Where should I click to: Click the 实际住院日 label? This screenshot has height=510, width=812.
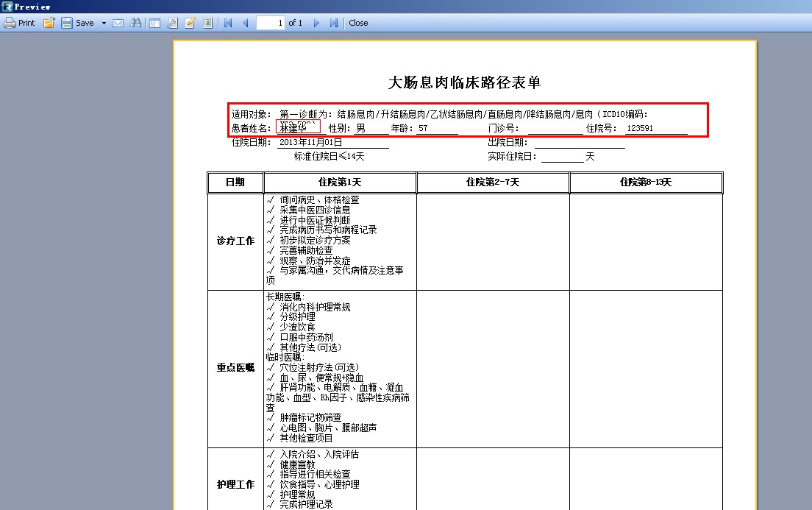coord(512,156)
